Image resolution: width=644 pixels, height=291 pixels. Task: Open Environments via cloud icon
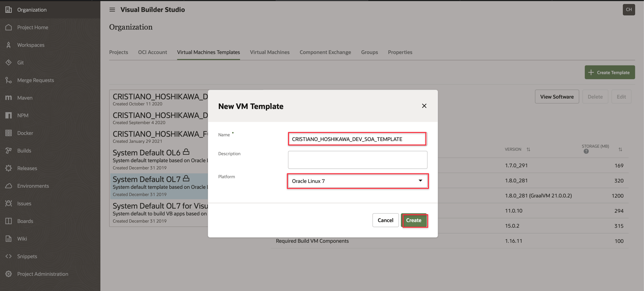click(9, 186)
